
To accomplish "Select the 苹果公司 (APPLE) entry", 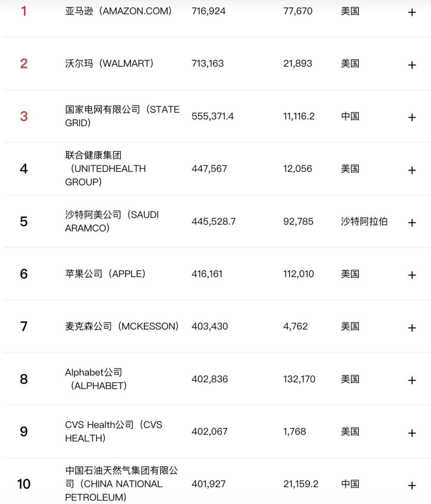I will 105,274.
